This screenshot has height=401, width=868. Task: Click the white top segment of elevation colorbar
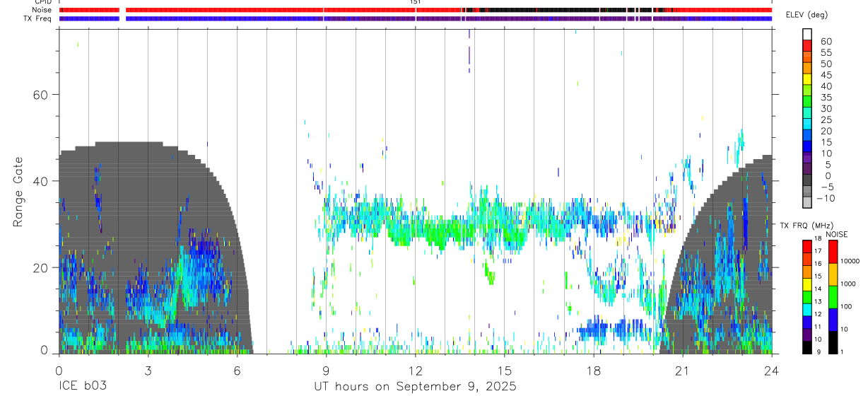coord(807,33)
